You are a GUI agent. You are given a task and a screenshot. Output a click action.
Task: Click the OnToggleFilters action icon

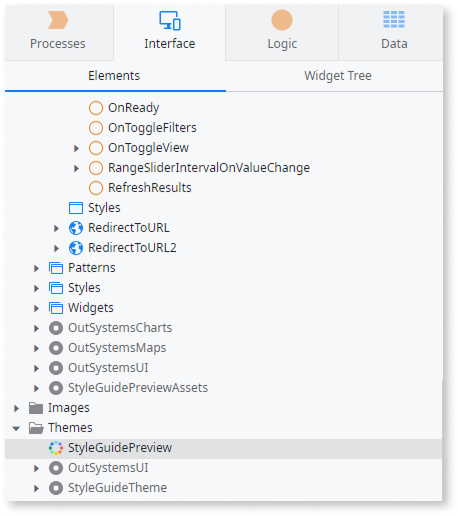coord(96,128)
